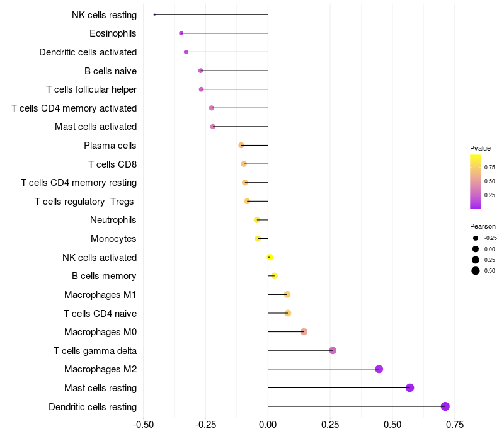The image size is (504, 441).
Task: Click the Dendritic cells resting data point
Action: click(x=445, y=406)
